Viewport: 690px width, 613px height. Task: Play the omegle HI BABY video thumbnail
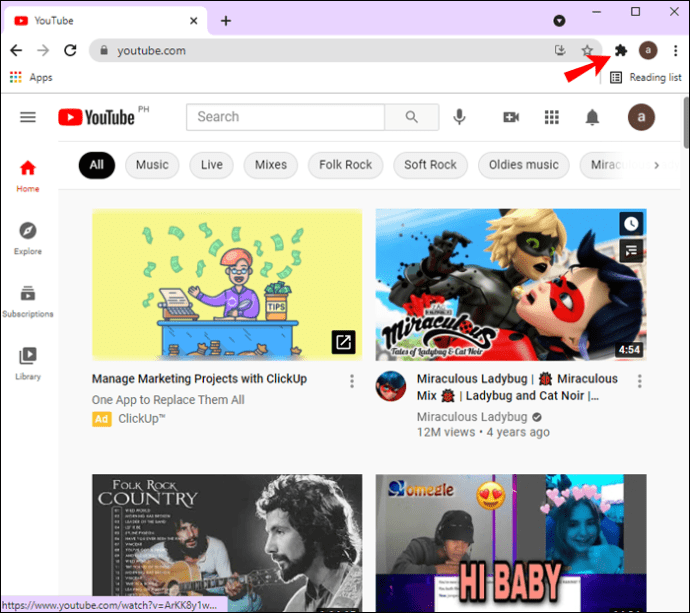tap(511, 543)
